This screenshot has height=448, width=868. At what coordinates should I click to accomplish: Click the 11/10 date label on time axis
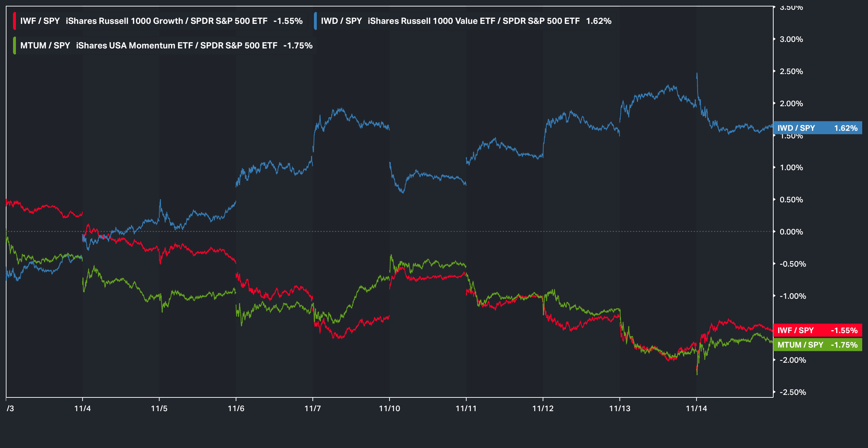[x=389, y=408]
